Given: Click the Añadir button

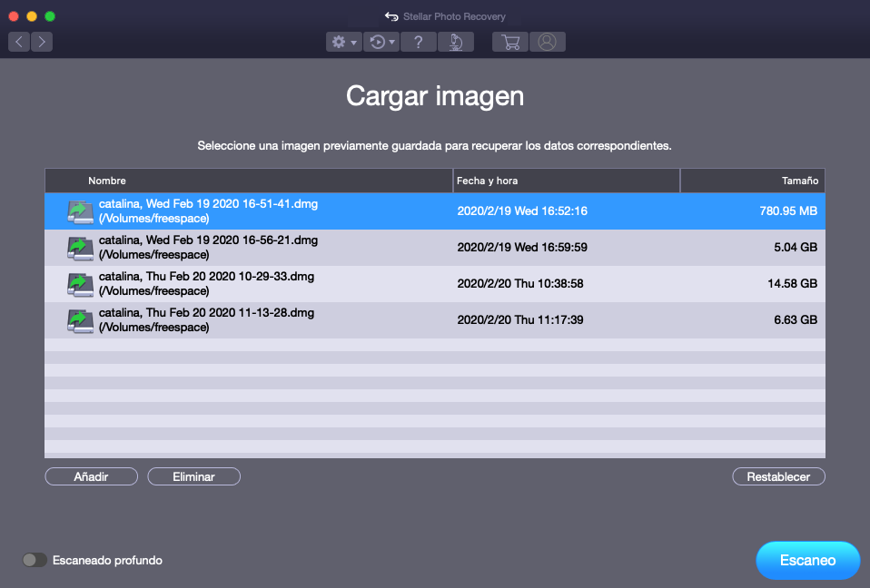Looking at the screenshot, I should [91, 476].
